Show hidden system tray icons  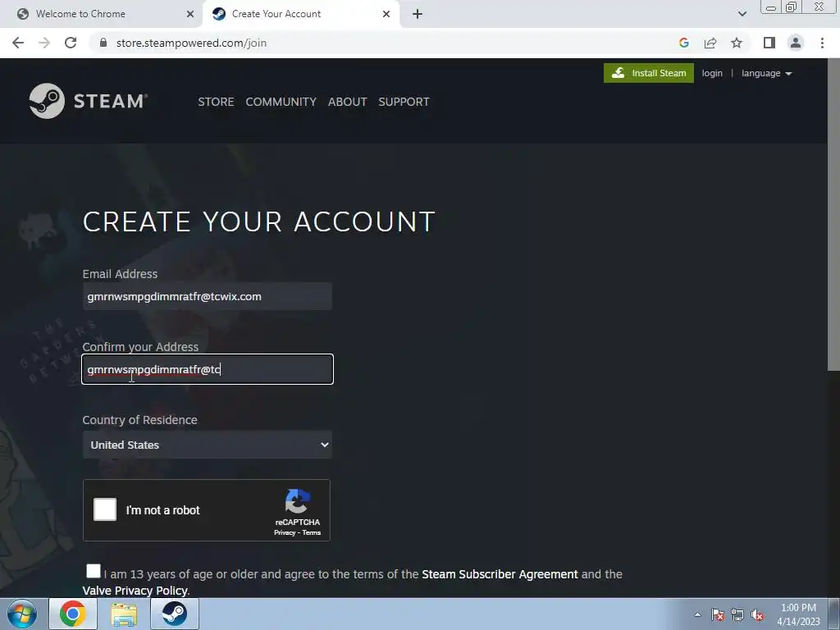tap(697, 614)
